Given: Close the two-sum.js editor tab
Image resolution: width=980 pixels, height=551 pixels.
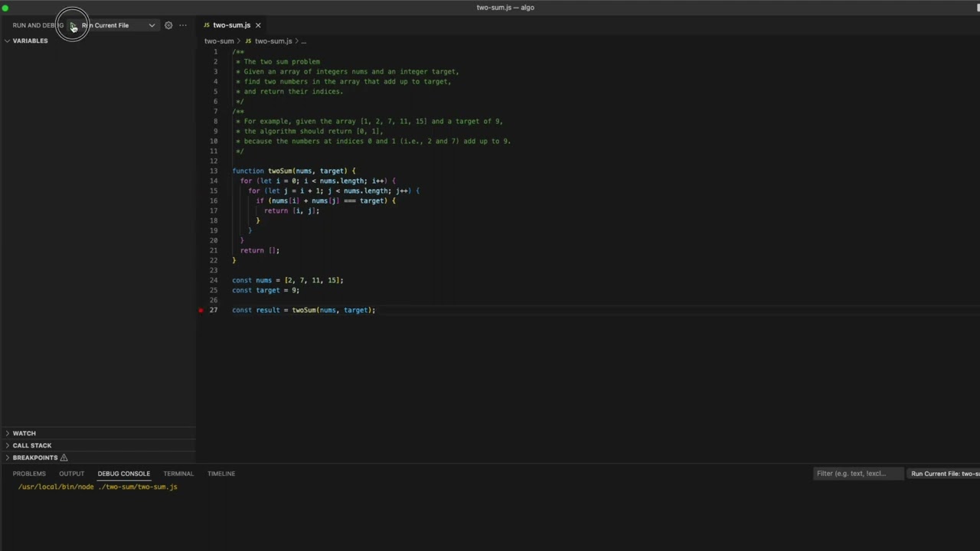Looking at the screenshot, I should tap(258, 25).
